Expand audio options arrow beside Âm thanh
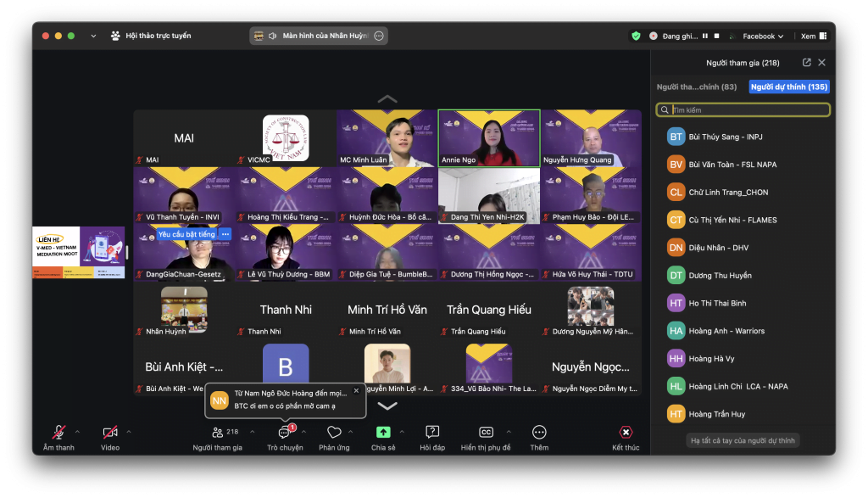 point(77,432)
